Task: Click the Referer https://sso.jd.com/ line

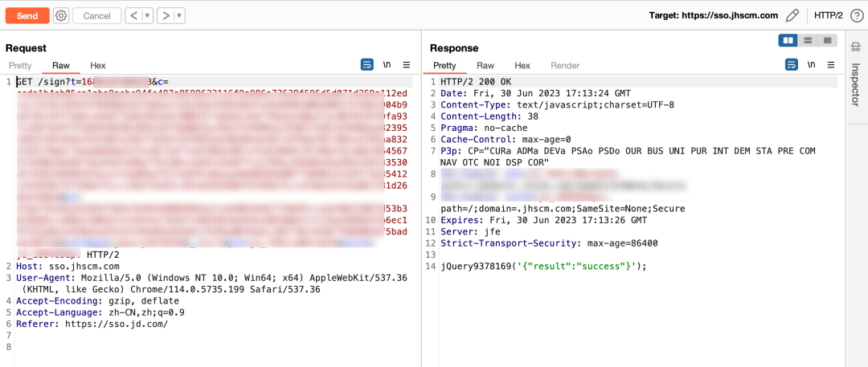Action: pyautogui.click(x=92, y=324)
